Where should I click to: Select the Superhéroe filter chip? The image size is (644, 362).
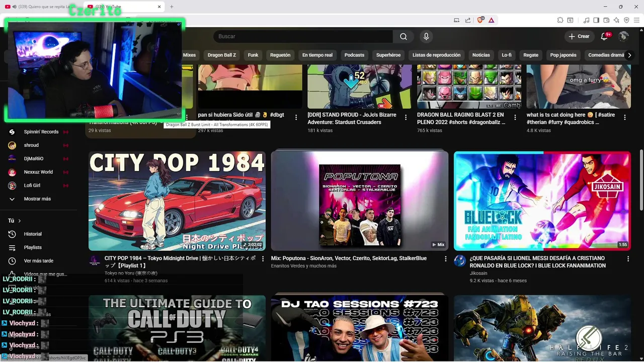pyautogui.click(x=388, y=55)
